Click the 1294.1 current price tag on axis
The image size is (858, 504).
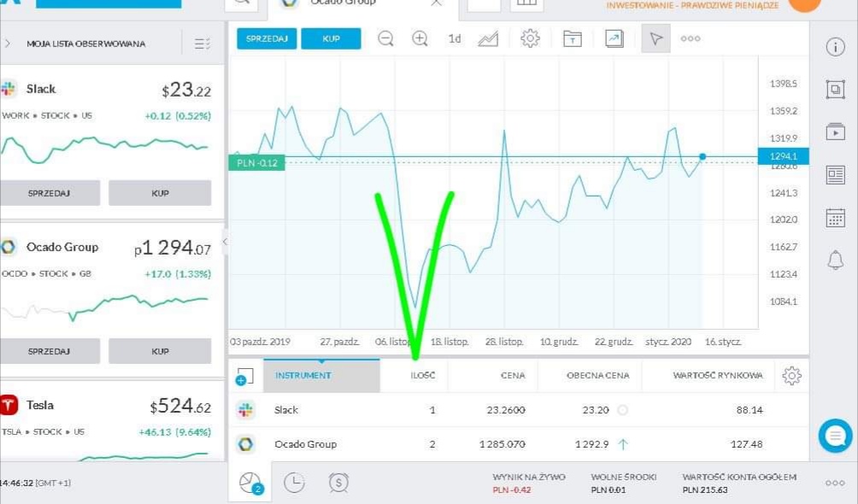pos(783,156)
